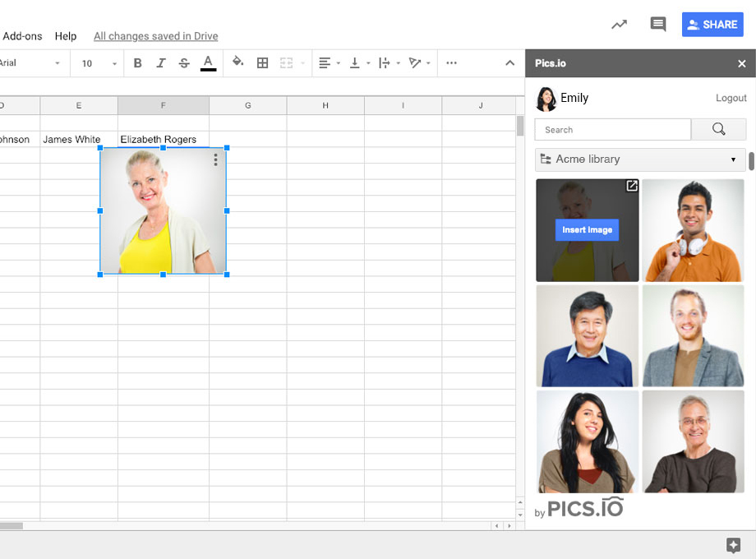
Task: Open horizontal align options
Action: [x=330, y=62]
